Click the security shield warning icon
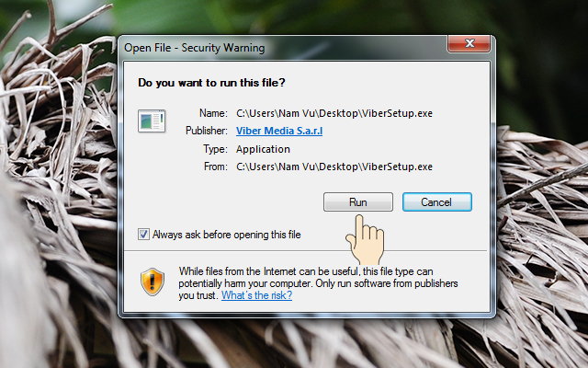The height and width of the screenshot is (368, 588). [x=152, y=281]
